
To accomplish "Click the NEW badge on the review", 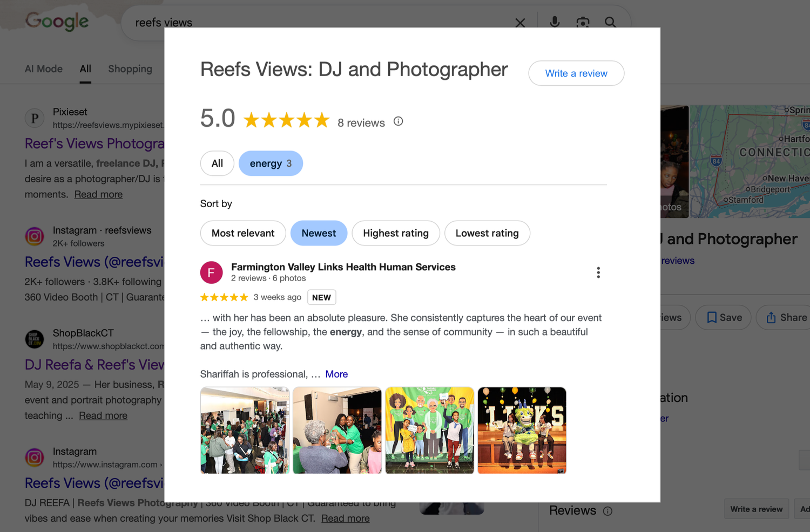I will pos(322,297).
